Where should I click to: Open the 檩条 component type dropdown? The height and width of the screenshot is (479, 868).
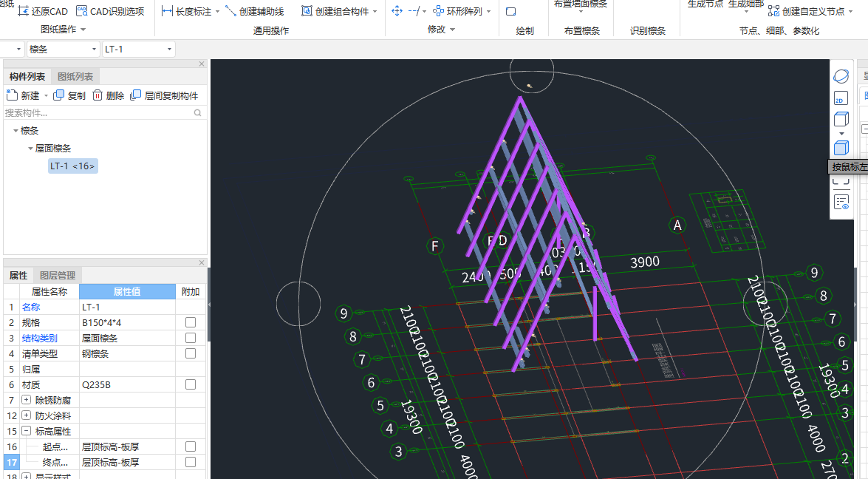(x=94, y=50)
